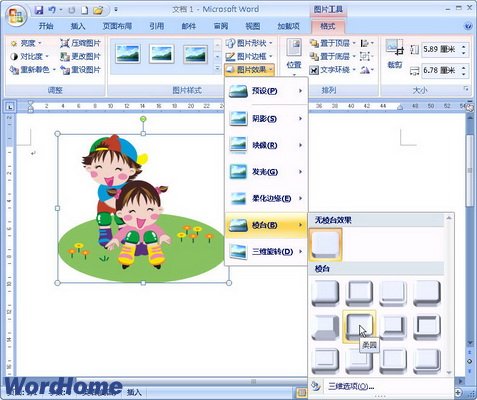Open 对比度 contrast dropdown
The height and width of the screenshot is (400, 477).
point(29,56)
